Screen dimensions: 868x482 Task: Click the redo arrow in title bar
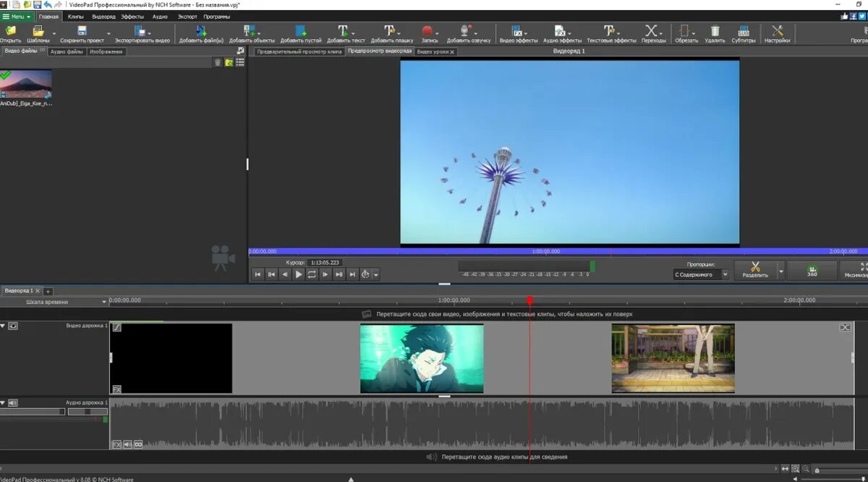click(x=59, y=4)
